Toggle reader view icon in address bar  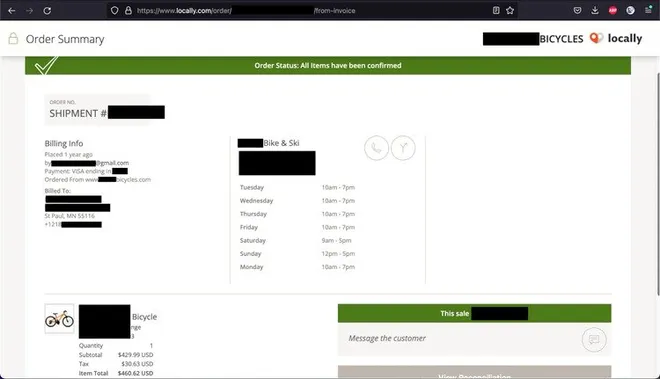pos(496,11)
